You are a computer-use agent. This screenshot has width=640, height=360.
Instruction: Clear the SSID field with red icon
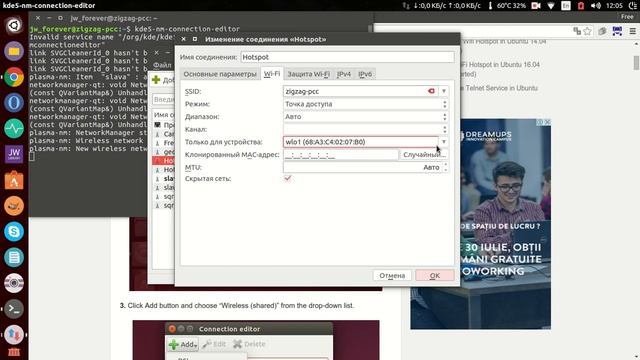431,91
